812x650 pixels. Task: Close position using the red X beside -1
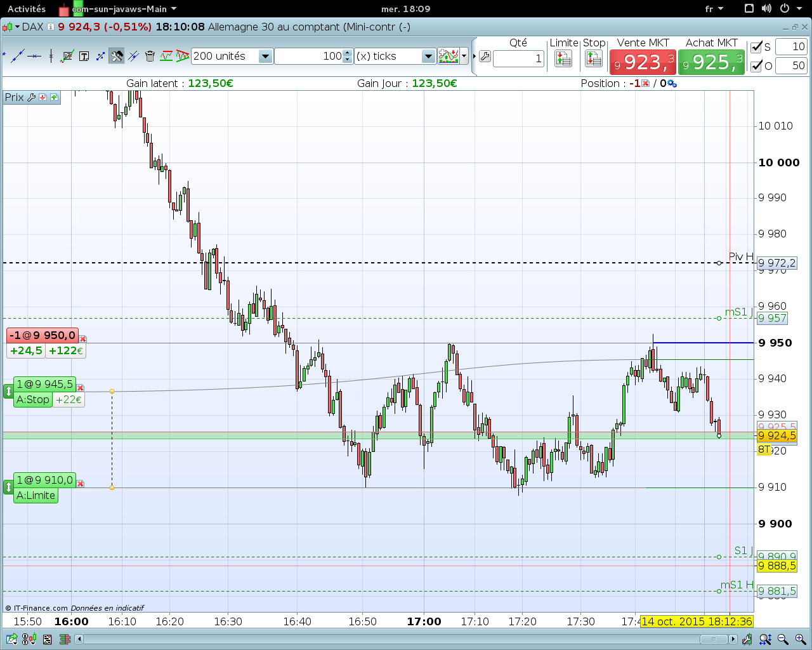646,84
